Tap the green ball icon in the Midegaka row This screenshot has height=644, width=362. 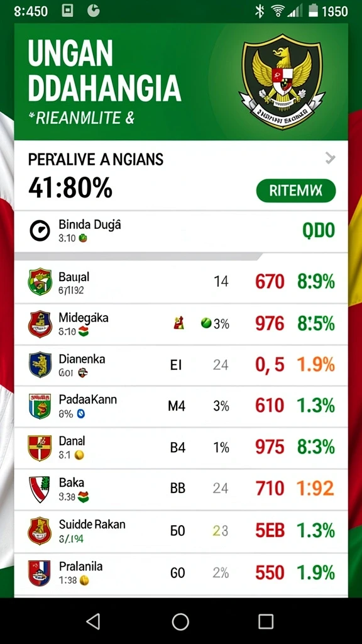click(x=206, y=323)
